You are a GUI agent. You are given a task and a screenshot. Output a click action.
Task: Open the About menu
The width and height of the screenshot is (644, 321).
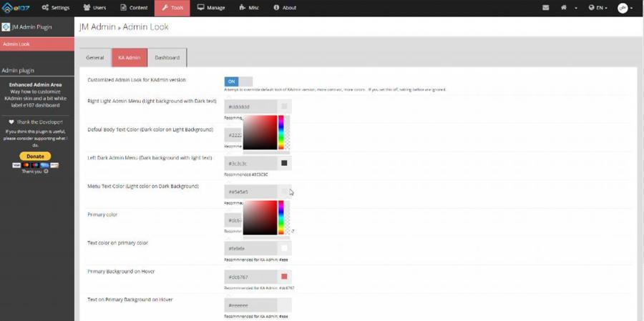(x=285, y=8)
